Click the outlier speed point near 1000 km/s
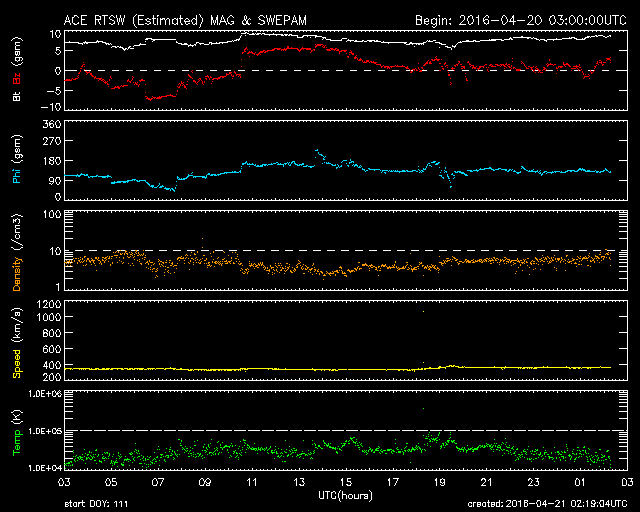This screenshot has height=512, width=640. pos(423,312)
